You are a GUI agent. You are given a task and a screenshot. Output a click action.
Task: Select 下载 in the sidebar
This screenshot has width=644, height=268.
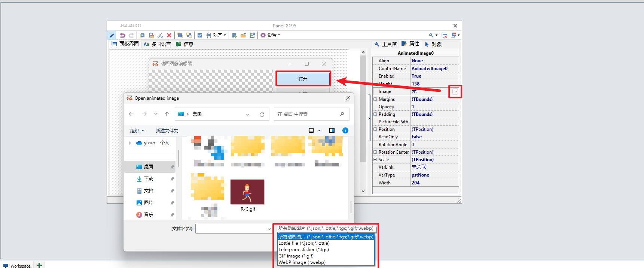pos(150,179)
